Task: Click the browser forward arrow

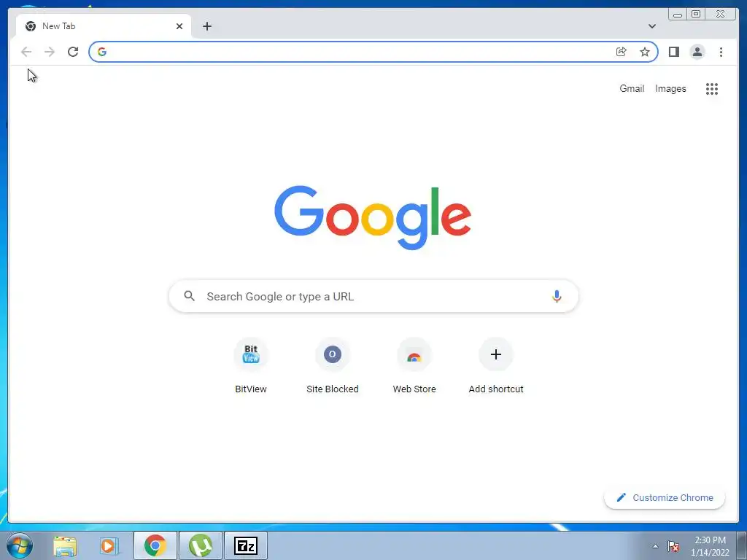Action: [50, 52]
